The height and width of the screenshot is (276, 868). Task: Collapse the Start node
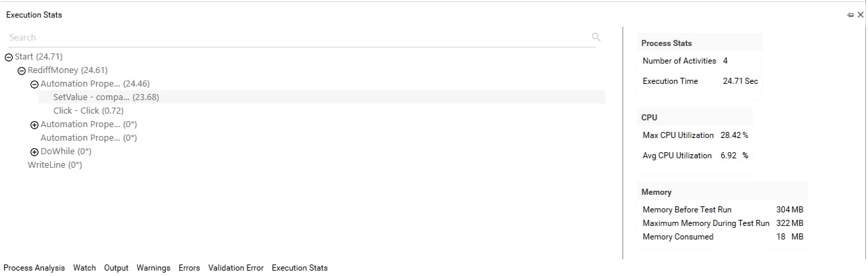pos(9,57)
